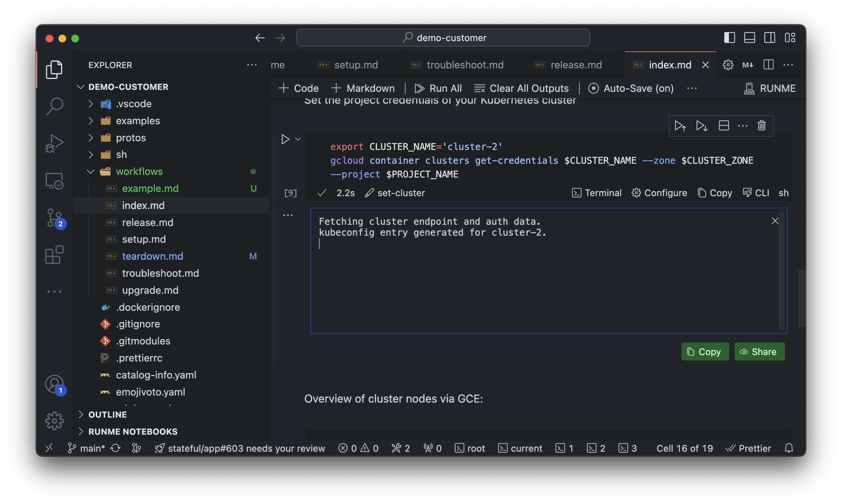Open example.md in explorer
The image size is (842, 504).
[171, 188]
